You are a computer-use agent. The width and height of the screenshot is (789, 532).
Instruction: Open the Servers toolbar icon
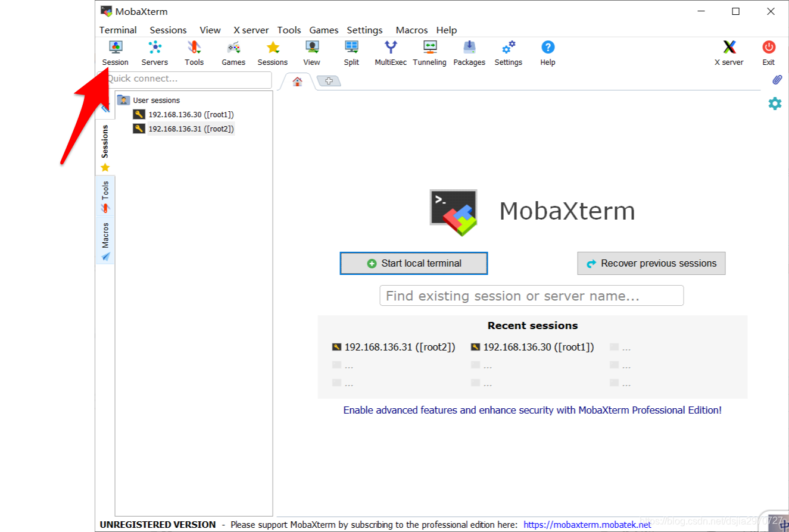[x=155, y=53]
